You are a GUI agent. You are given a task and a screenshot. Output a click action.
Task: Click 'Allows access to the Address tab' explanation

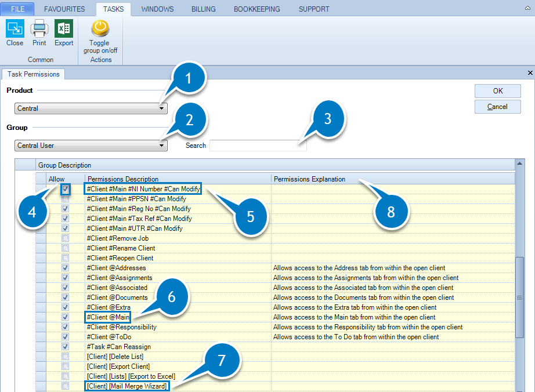(x=359, y=268)
